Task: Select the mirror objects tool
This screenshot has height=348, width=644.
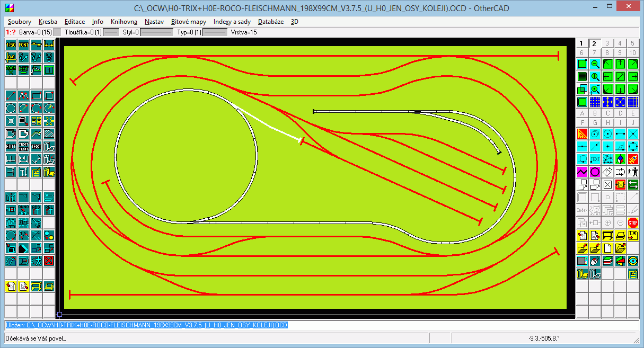Action: tap(11, 197)
